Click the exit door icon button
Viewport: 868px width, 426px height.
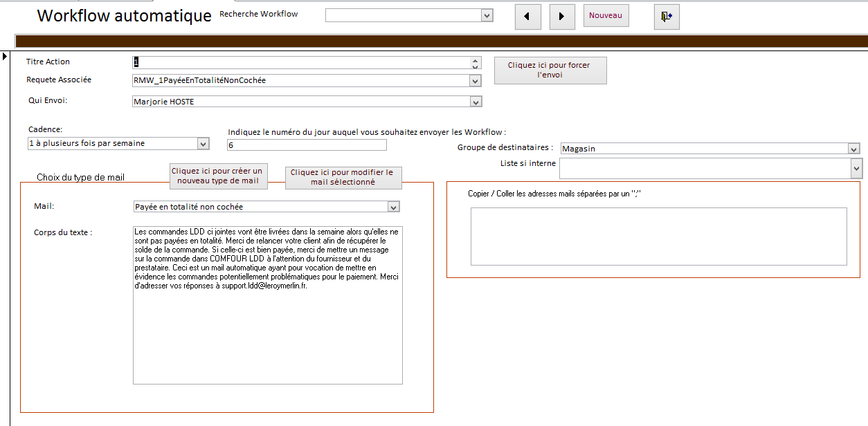(667, 16)
